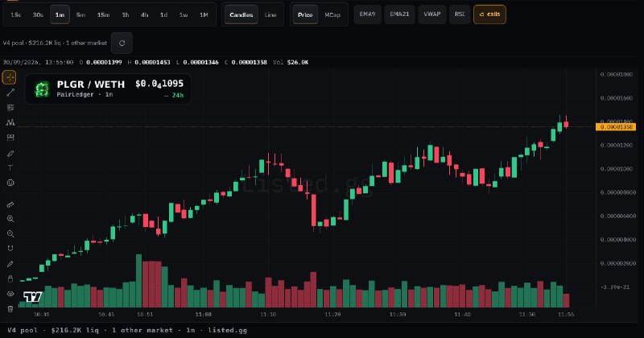This screenshot has width=644, height=338.
Task: Toggle the EMA9 indicator
Action: pyautogui.click(x=367, y=14)
